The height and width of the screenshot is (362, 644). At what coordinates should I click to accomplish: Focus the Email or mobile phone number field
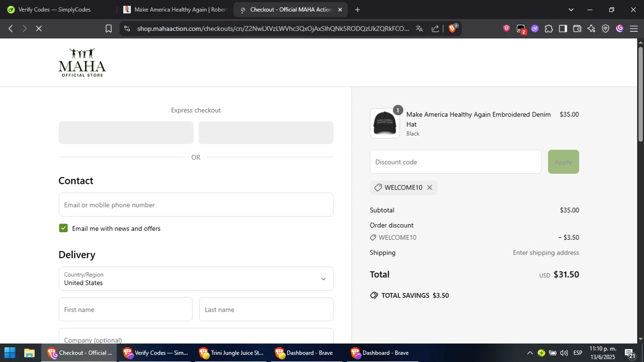coord(196,205)
